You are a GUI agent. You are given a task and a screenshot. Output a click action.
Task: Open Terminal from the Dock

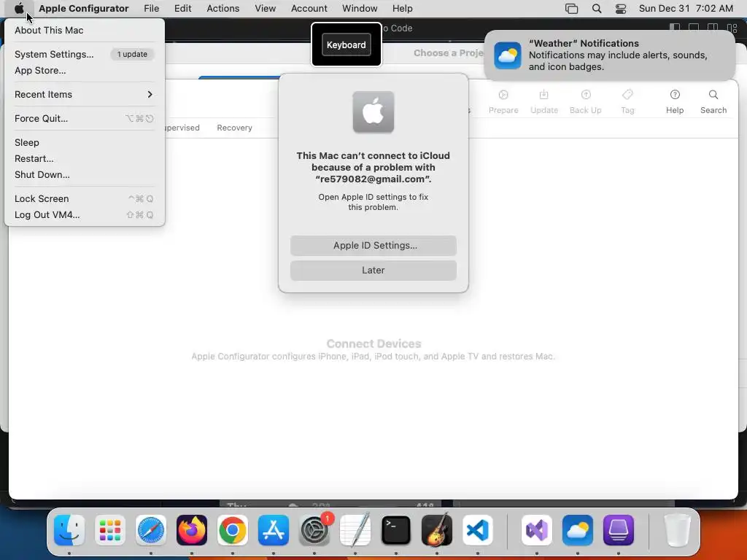[396, 530]
